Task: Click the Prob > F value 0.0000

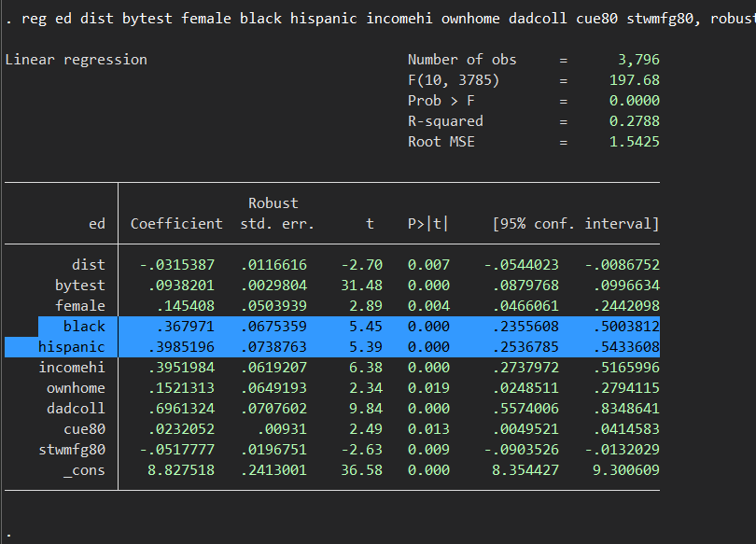Action: point(635,101)
